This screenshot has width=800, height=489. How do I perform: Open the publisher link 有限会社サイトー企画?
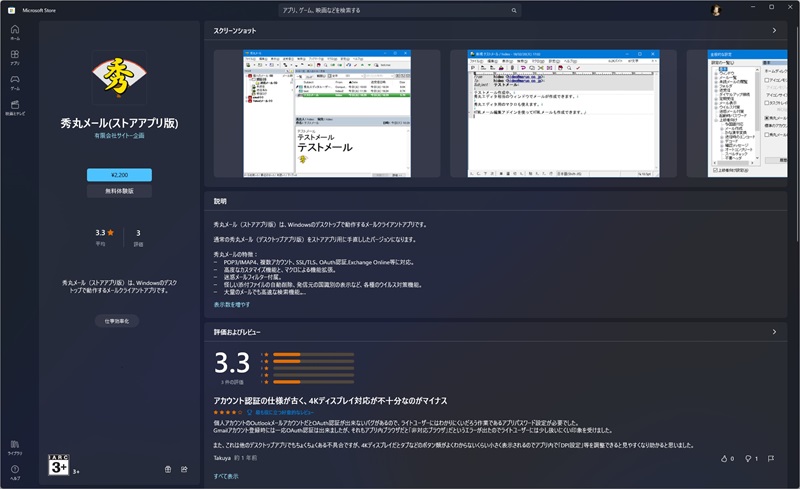point(119,136)
